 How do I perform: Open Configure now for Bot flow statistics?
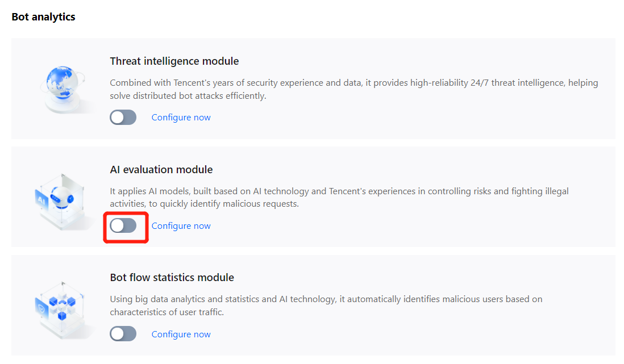coord(181,334)
